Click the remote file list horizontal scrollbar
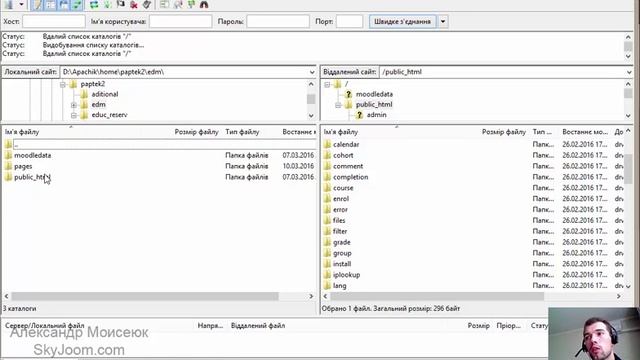The image size is (640, 360). 437,296
